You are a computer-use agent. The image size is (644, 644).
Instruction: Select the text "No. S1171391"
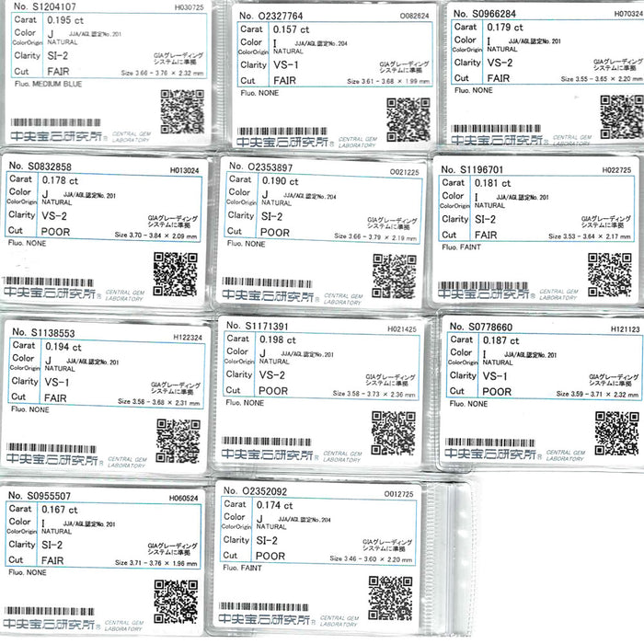(257, 326)
